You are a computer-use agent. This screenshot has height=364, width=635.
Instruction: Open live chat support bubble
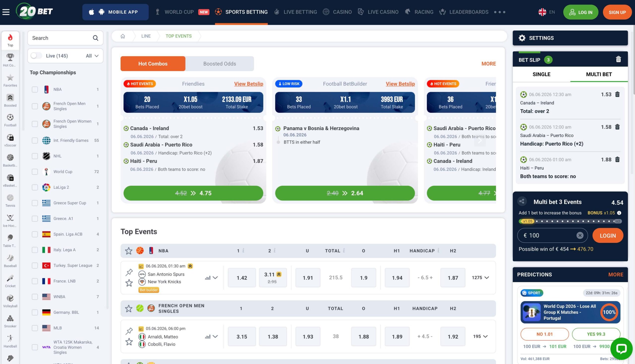coord(621,348)
